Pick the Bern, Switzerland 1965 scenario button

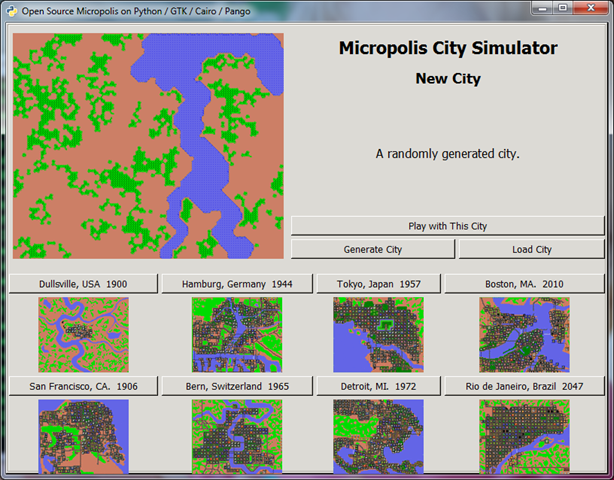coord(237,386)
